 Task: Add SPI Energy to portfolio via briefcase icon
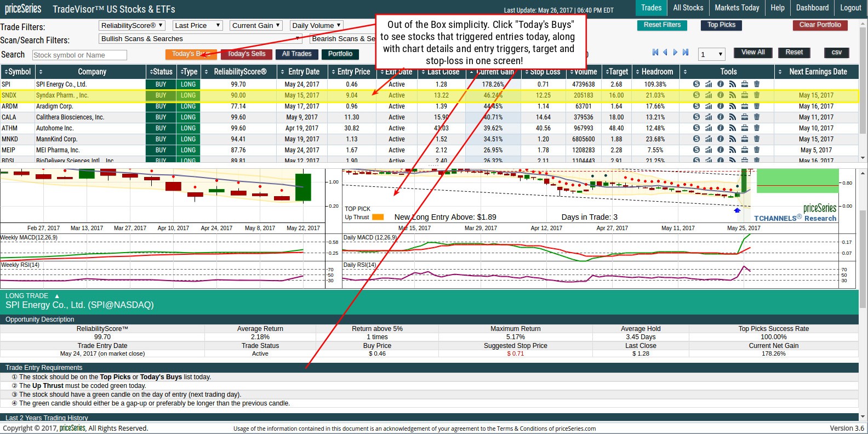[745, 84]
